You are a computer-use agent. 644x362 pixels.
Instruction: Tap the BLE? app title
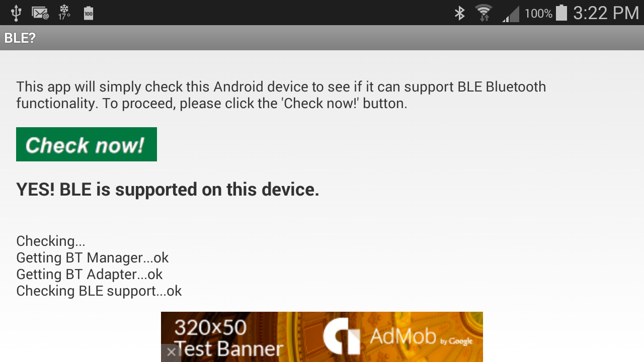point(20,38)
